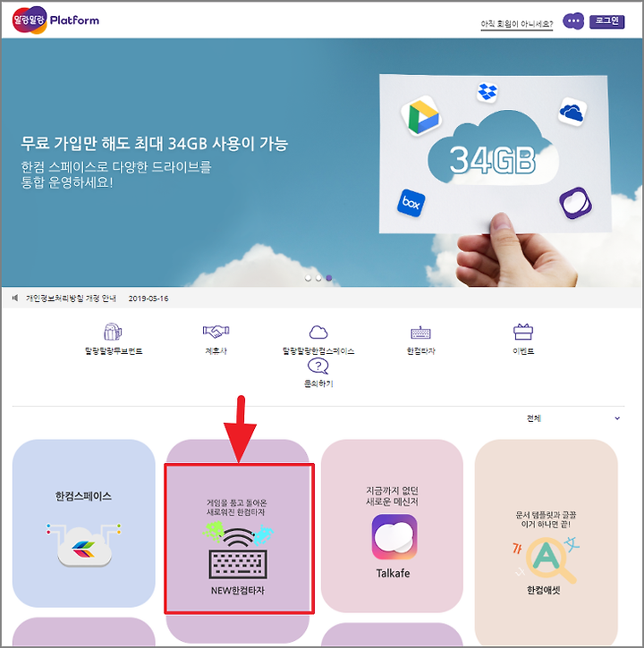Select the first banner carousel dot
This screenshot has height=648, width=644.
(x=308, y=278)
